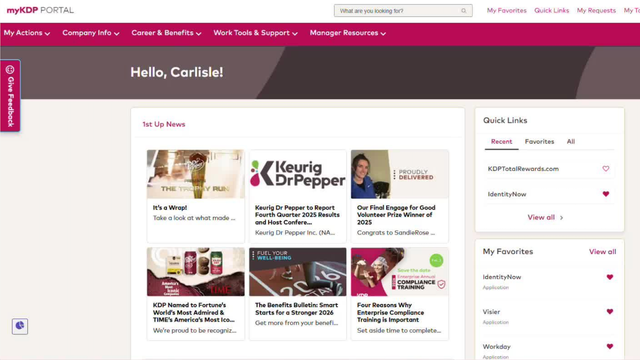Image resolution: width=640 pixels, height=360 pixels.
Task: Toggle heart next to Visier
Action: click(x=610, y=311)
